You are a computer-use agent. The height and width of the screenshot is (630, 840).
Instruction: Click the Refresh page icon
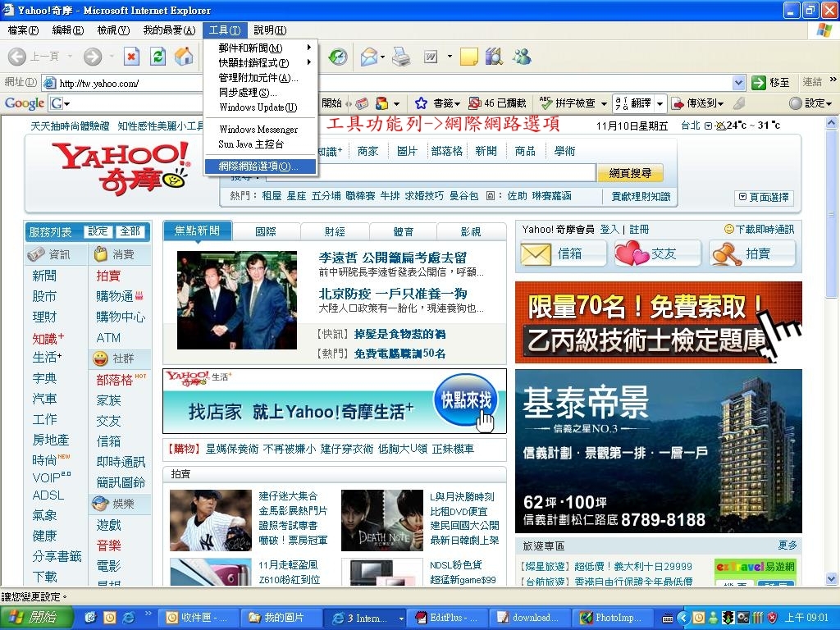click(x=158, y=57)
